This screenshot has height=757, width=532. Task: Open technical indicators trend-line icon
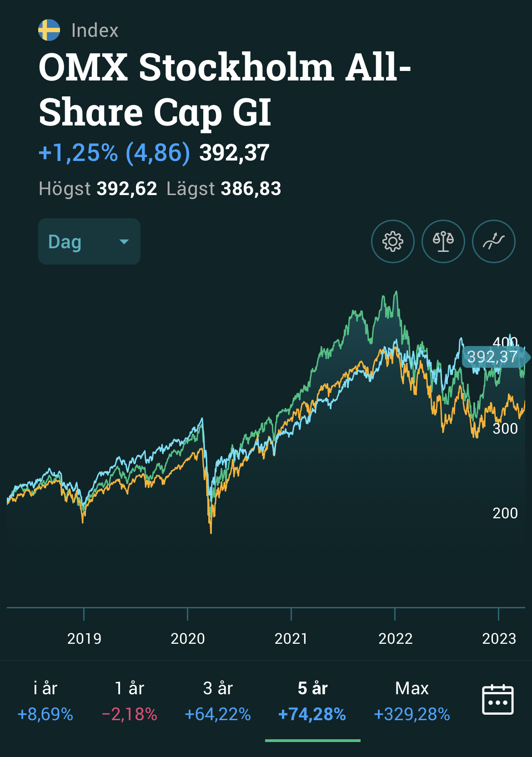tap(494, 241)
